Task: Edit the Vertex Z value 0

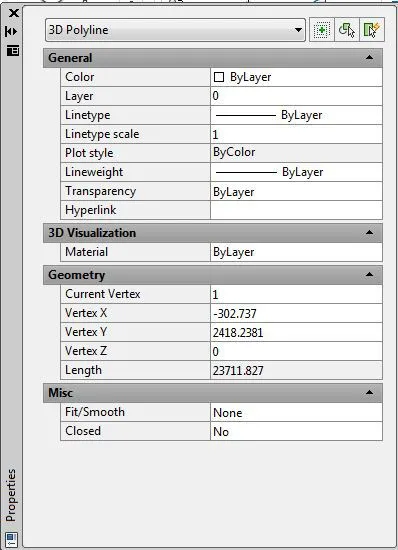Action: click(x=296, y=351)
